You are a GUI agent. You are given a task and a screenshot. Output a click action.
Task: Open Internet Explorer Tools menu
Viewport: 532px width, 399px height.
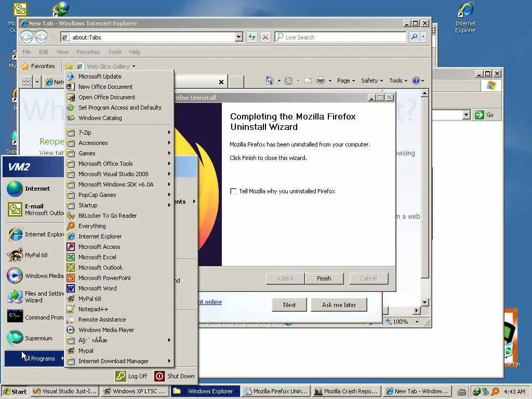[x=115, y=52]
